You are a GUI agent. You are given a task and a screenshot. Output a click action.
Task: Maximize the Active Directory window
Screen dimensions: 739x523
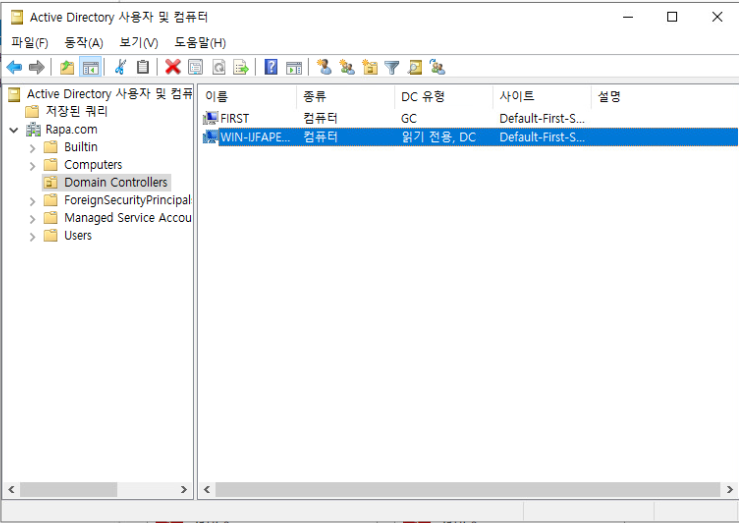(x=672, y=17)
